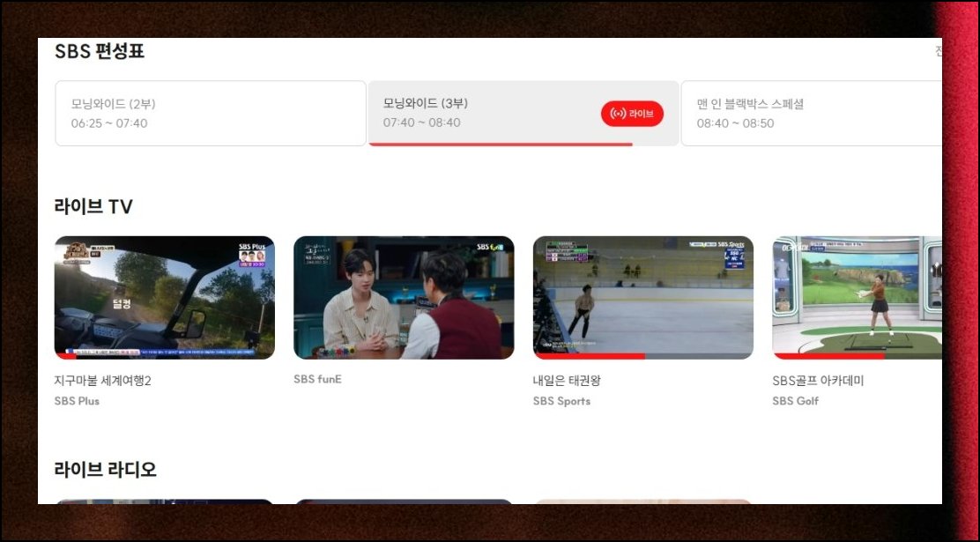Open the SBS Golf academy thumbnail
Image resolution: width=980 pixels, height=542 pixels.
click(857, 298)
